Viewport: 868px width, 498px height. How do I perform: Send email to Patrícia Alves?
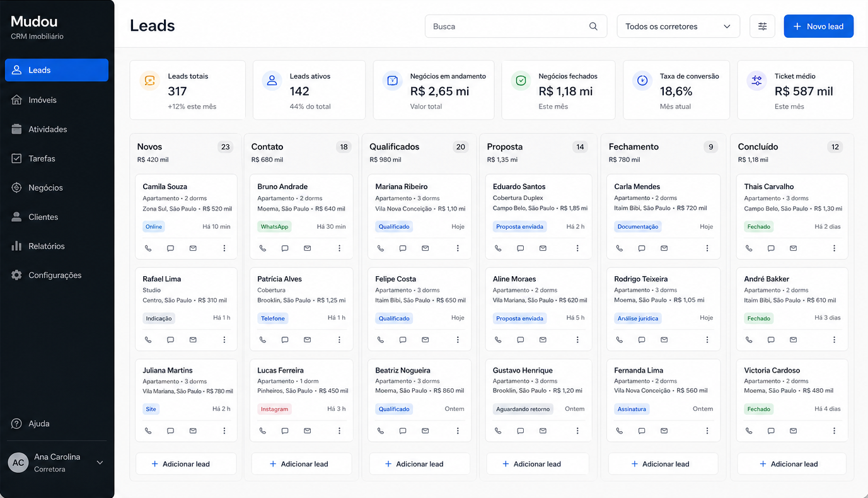click(308, 340)
